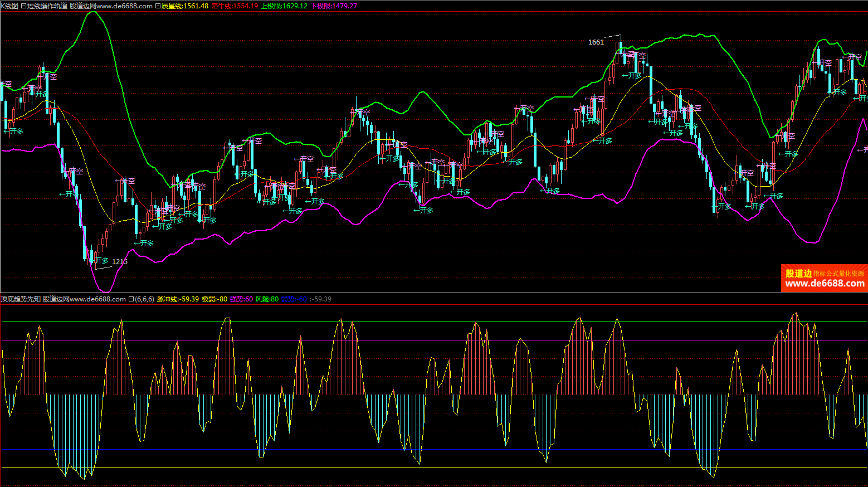Click the 辰星线:1561.48 yellow legend value
868x487 pixels.
click(x=185, y=6)
